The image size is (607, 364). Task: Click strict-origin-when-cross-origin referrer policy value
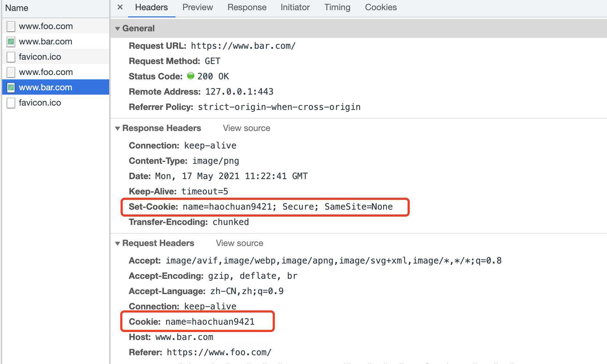[x=279, y=107]
